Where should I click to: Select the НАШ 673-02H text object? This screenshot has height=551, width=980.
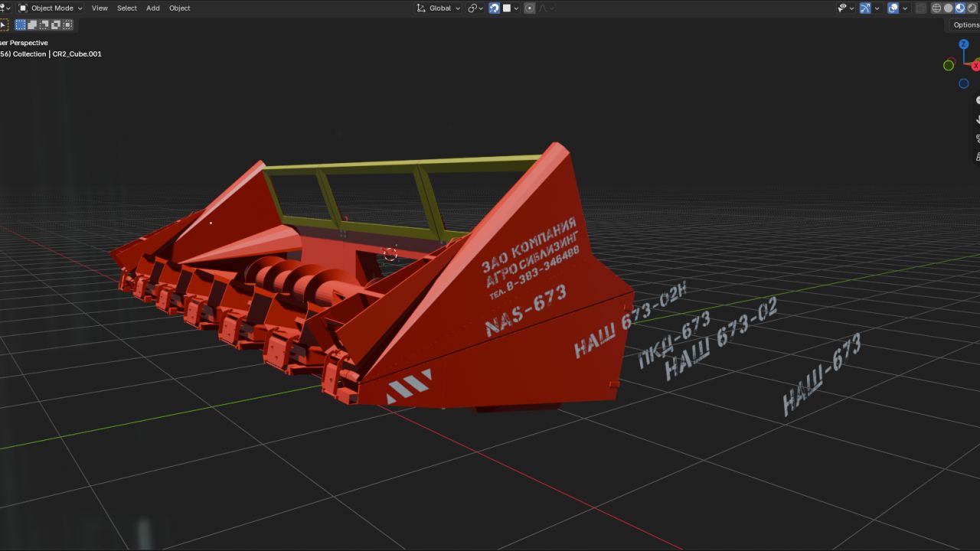630,320
